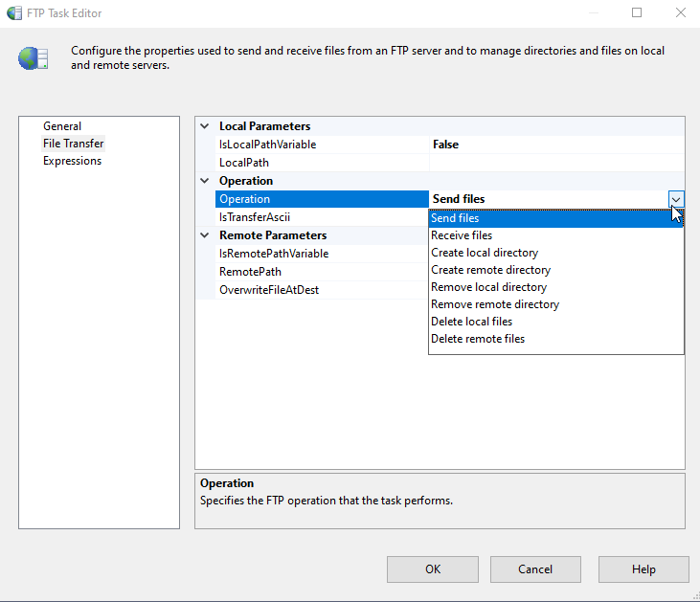Viewport: 700px width, 602px height.
Task: Click the OK button
Action: 432,569
